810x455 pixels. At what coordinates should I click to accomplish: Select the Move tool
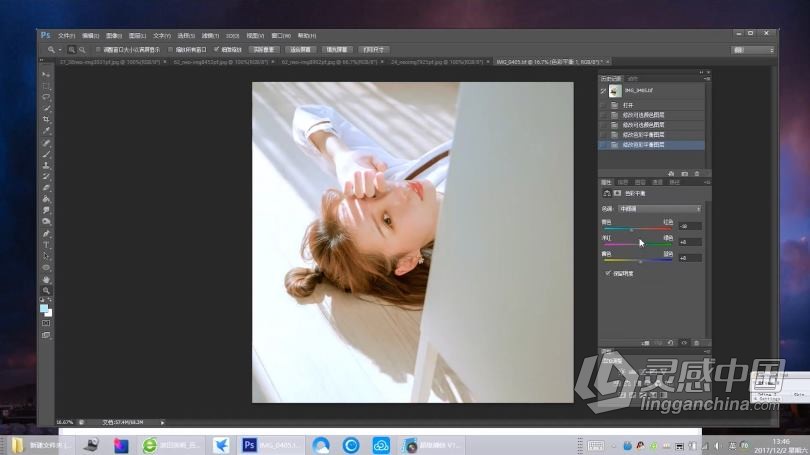46,75
